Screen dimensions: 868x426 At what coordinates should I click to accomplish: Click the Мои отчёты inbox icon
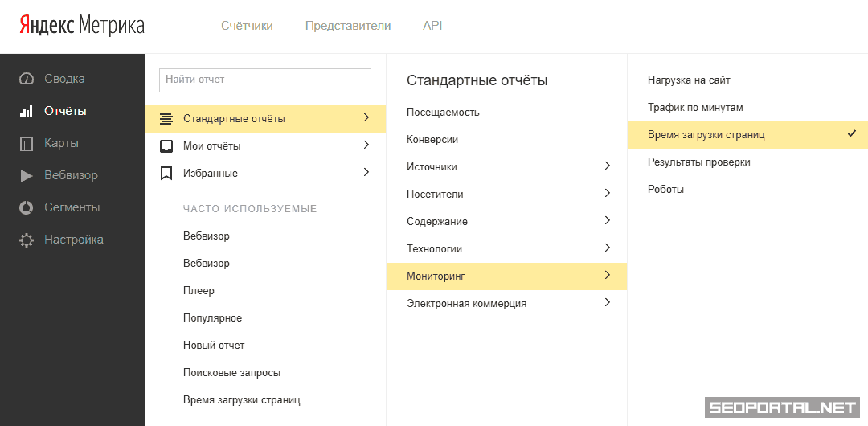tap(166, 146)
